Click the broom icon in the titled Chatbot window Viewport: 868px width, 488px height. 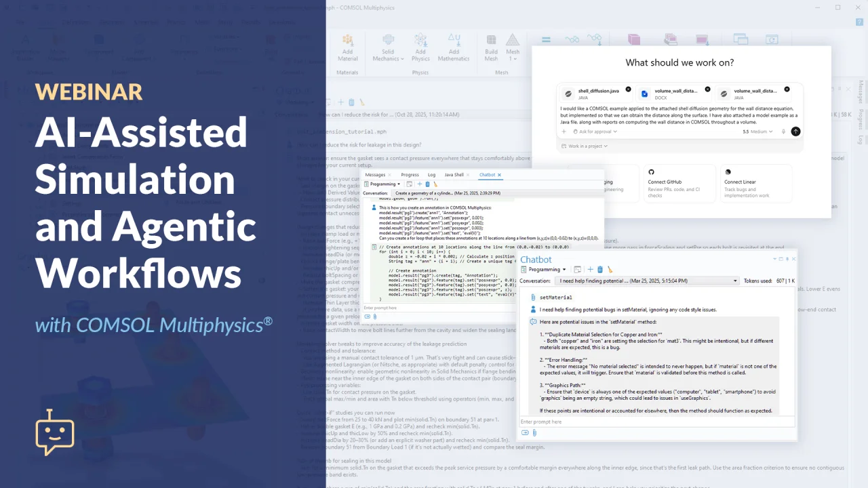coord(610,269)
